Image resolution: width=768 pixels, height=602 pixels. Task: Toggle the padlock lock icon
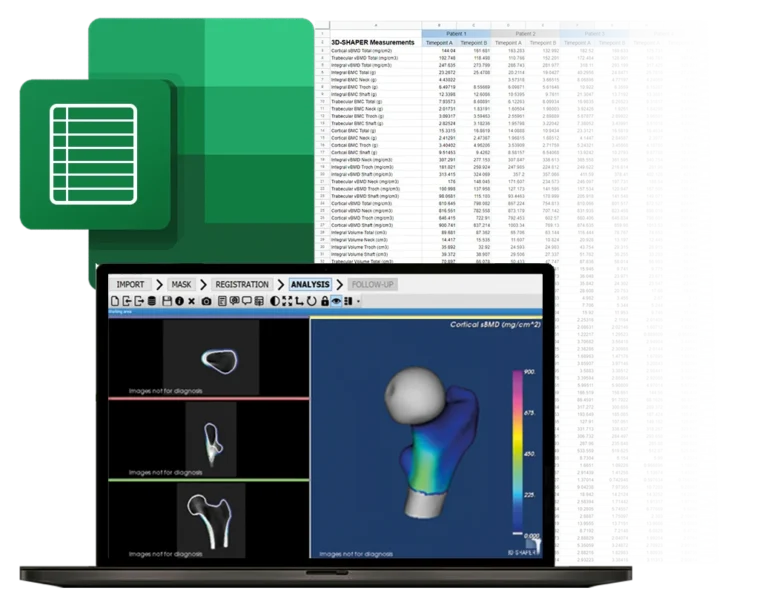[x=324, y=300]
